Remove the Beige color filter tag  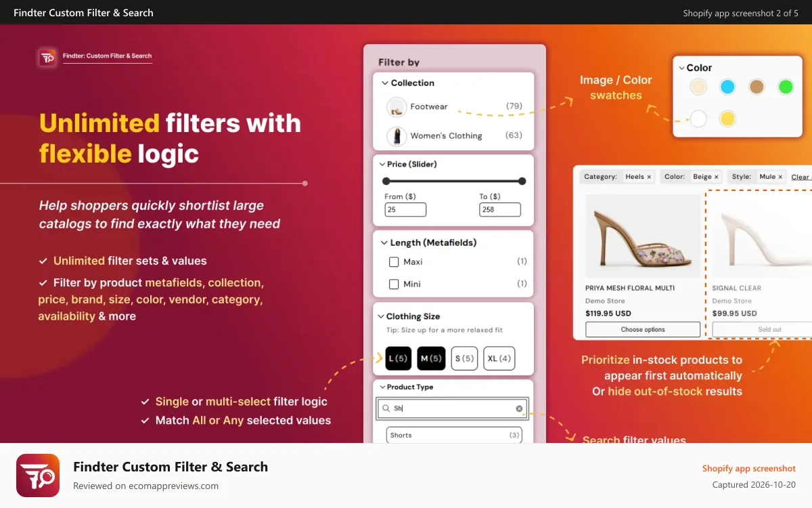point(717,177)
